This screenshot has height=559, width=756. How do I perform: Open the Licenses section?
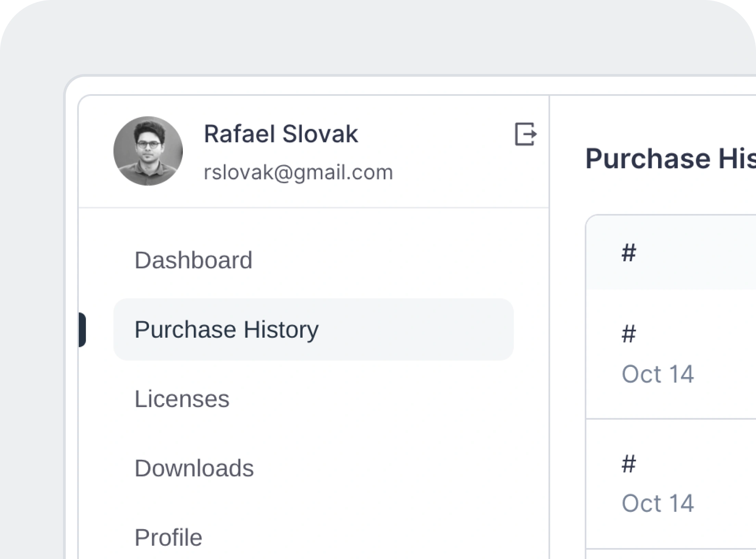182,399
